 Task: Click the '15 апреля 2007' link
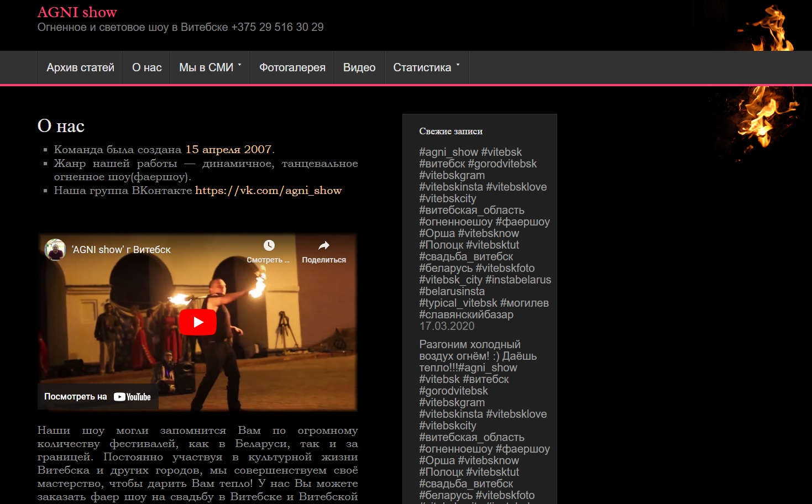[229, 149]
